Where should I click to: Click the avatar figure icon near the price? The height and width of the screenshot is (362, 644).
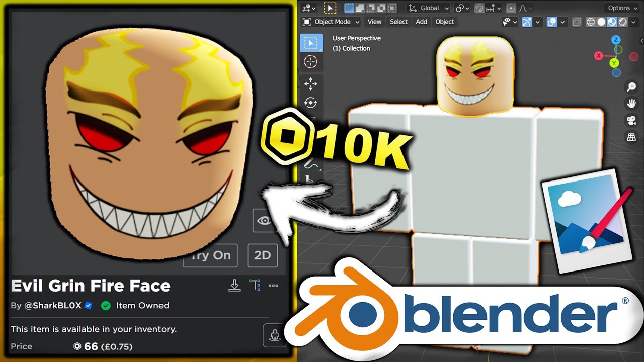pyautogui.click(x=275, y=335)
